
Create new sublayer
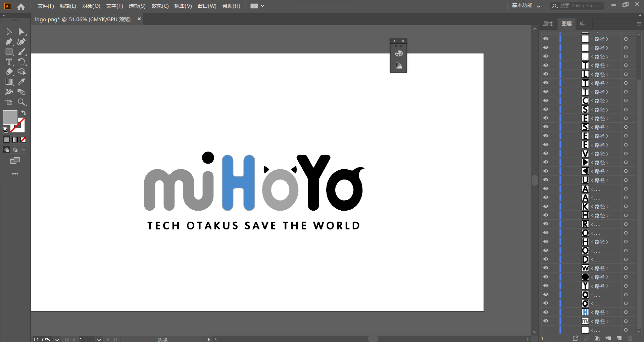608,338
